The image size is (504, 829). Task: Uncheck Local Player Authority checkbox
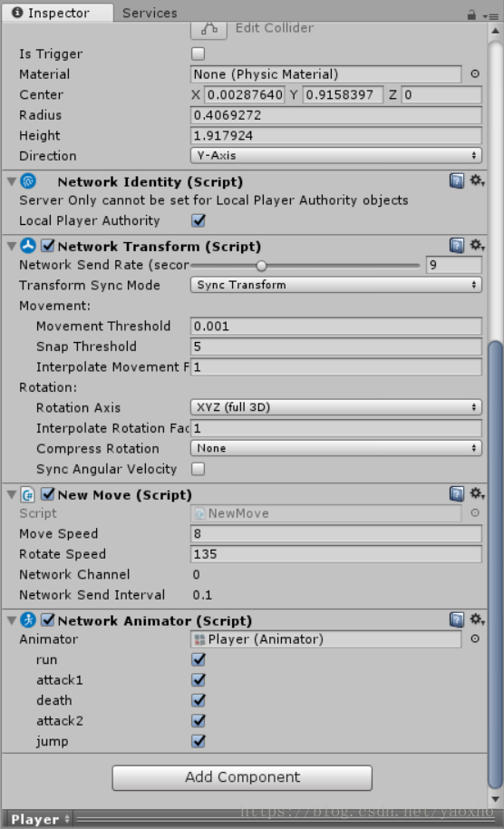pos(199,220)
